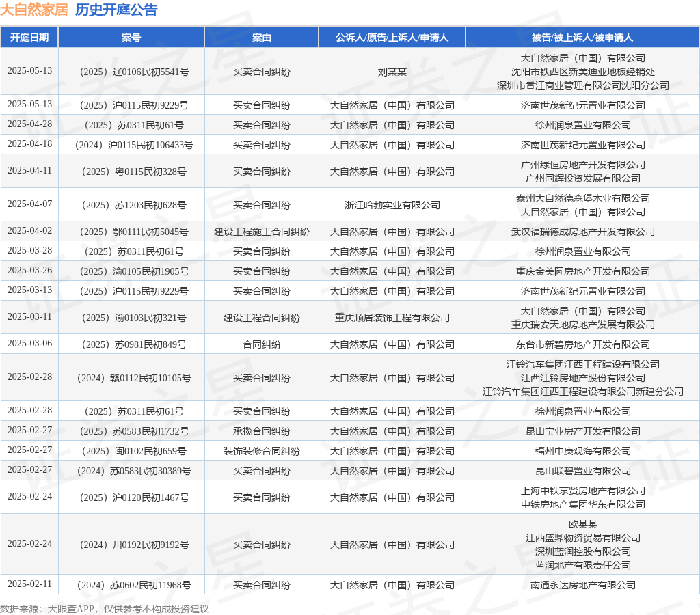Select case number (2025)苏0981民初849号
700x615 pixels.
(134, 344)
